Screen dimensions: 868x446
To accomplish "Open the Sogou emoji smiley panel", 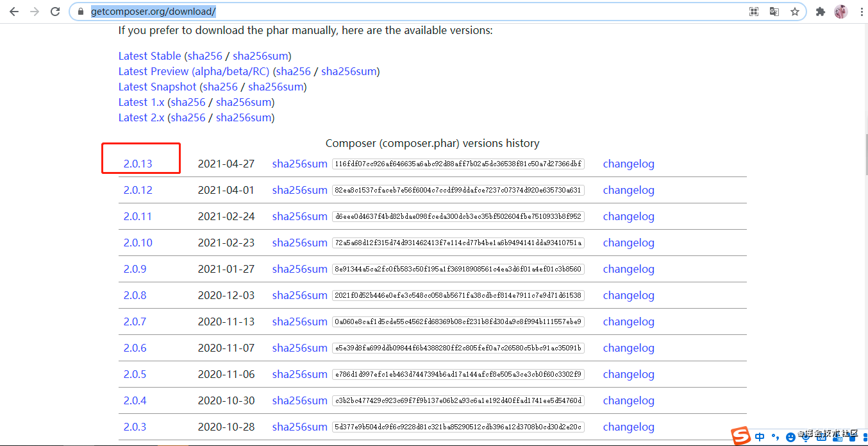I will [x=790, y=437].
